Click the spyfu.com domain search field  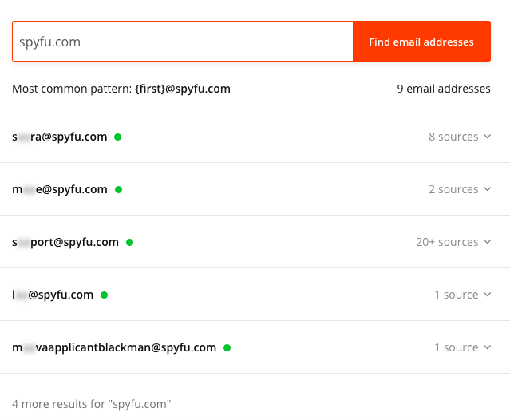pyautogui.click(x=183, y=42)
